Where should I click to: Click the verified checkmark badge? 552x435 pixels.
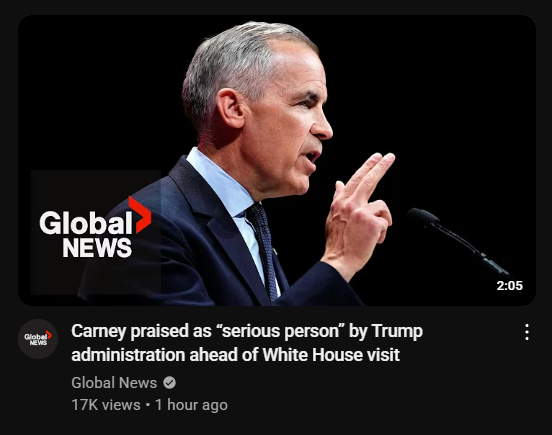click(169, 383)
